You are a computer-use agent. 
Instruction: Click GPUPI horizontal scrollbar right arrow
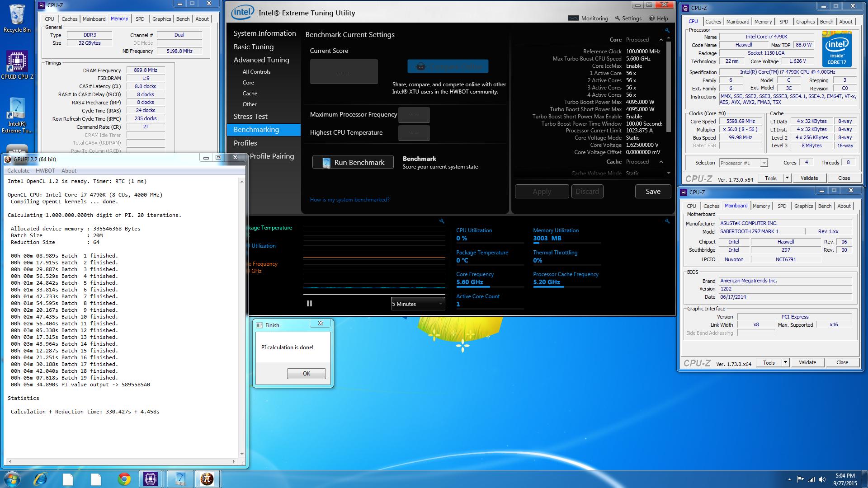[234, 461]
